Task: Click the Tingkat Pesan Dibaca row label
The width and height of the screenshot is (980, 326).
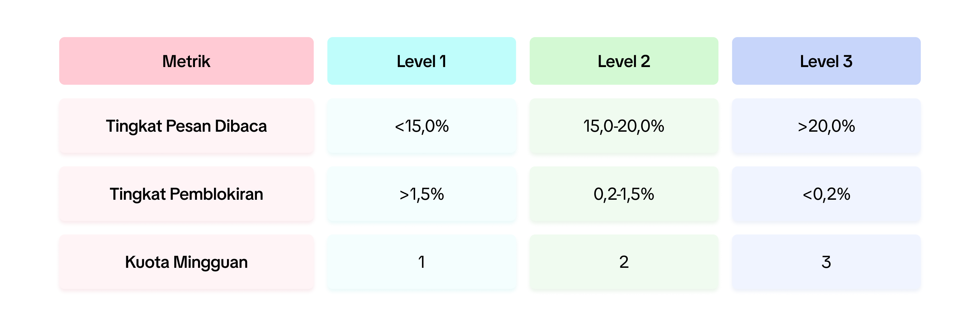Action: 186,126
